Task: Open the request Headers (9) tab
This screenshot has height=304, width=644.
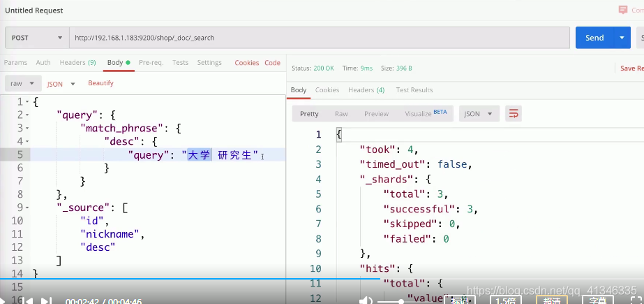Action: (77, 62)
